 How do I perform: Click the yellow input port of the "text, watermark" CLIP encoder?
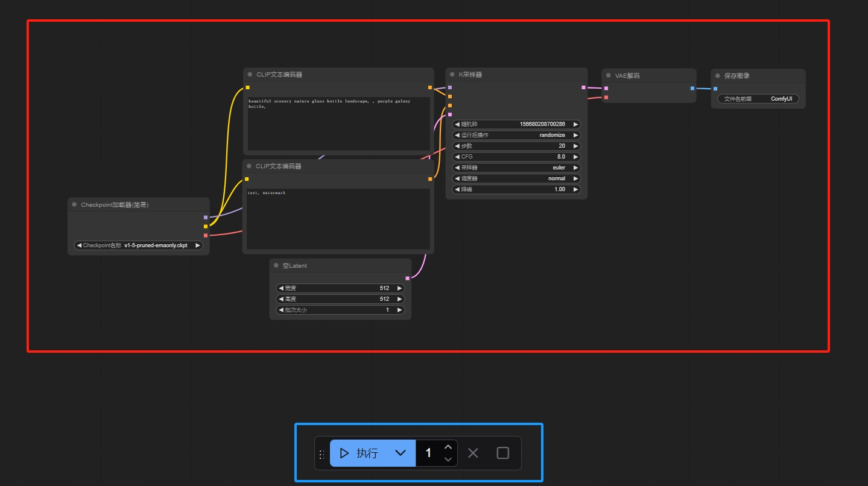click(x=247, y=179)
